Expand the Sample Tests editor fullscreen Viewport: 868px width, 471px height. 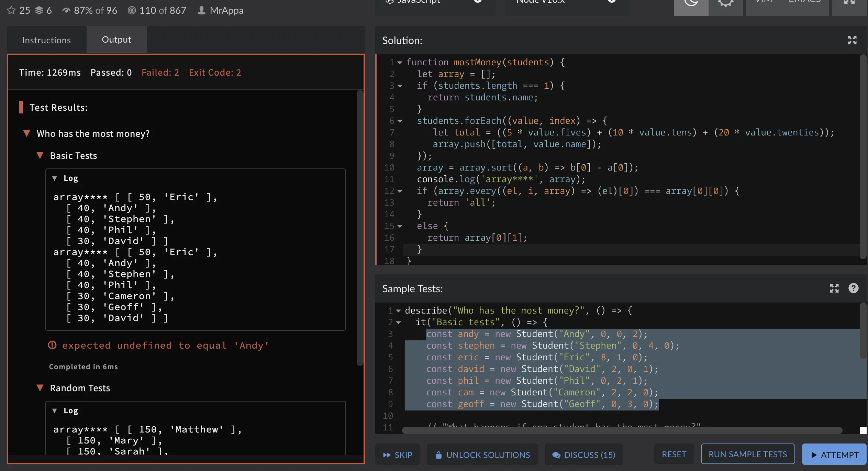(x=834, y=288)
